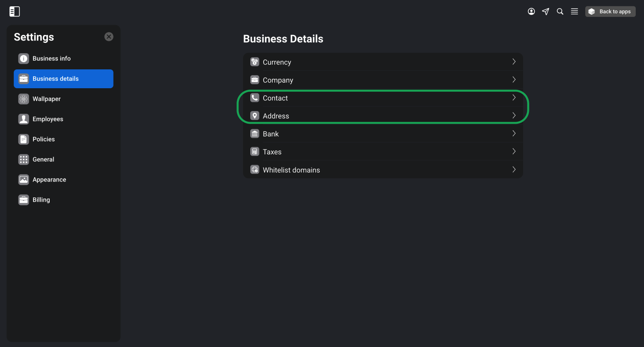This screenshot has width=644, height=347.
Task: Click the Business info icon
Action: [24, 59]
